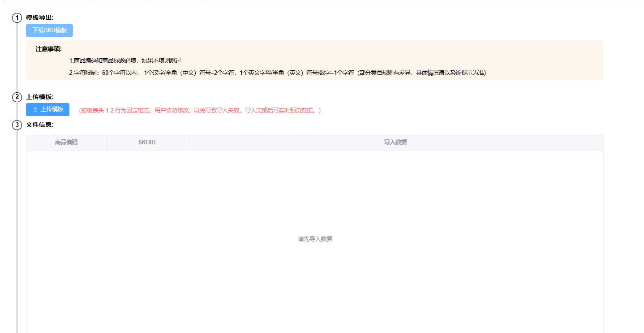Click the note about 商品编码和商品标题必填
Image resolution: width=644 pixels, height=333 pixels.
[125, 61]
